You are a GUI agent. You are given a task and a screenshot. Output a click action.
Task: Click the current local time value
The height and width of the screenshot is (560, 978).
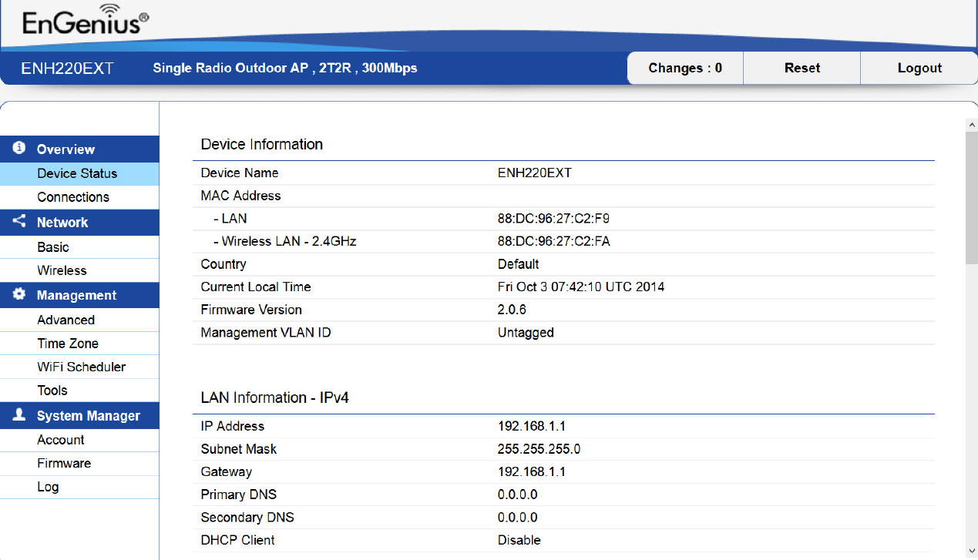click(x=581, y=287)
